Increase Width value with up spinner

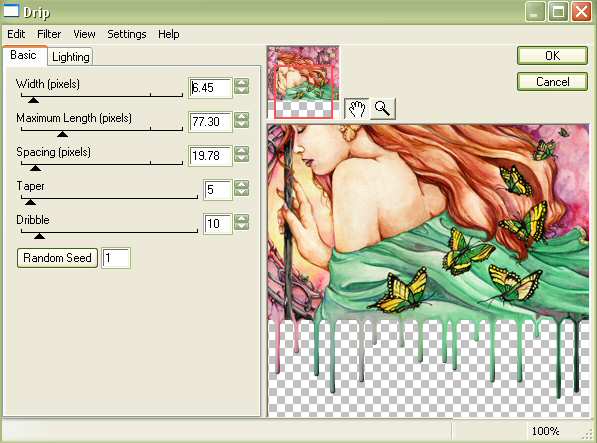coord(241,82)
